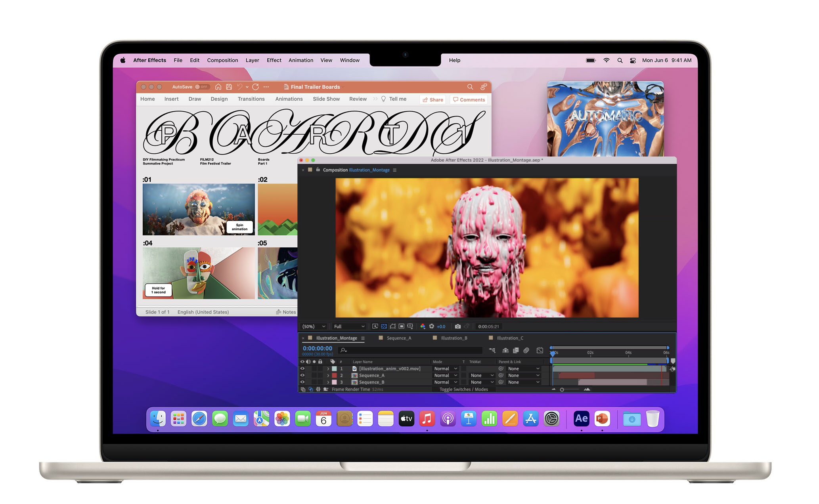
Task: Open the PowerPoint toolbar more options ellipsis
Action: click(266, 87)
